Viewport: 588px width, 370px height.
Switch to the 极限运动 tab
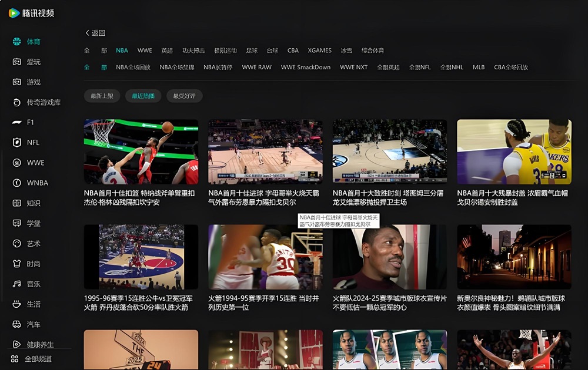click(x=225, y=51)
